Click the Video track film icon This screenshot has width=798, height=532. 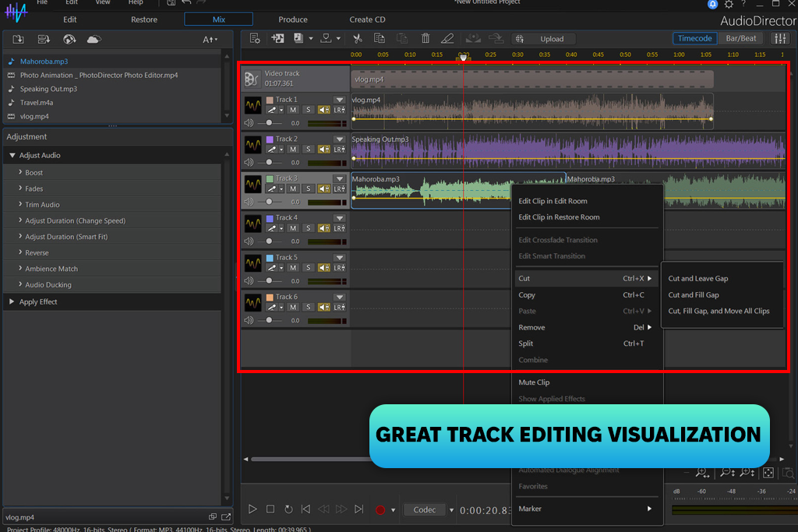pyautogui.click(x=252, y=79)
